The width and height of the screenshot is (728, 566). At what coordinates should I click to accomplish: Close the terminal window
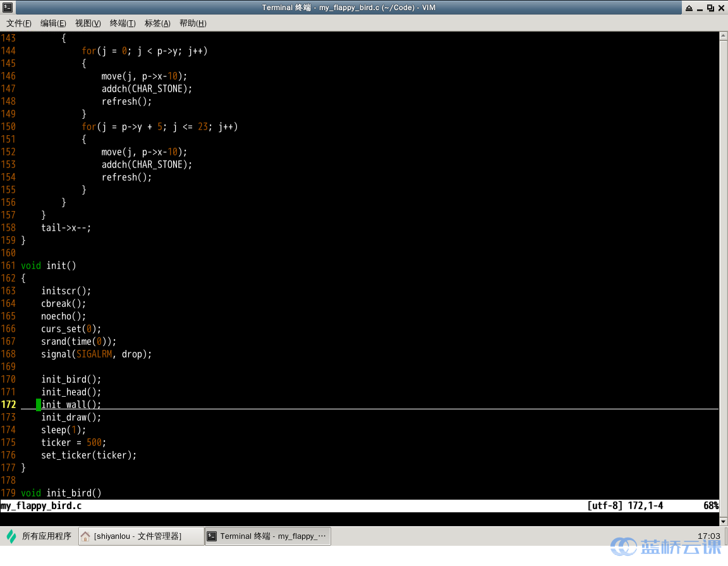(721, 8)
